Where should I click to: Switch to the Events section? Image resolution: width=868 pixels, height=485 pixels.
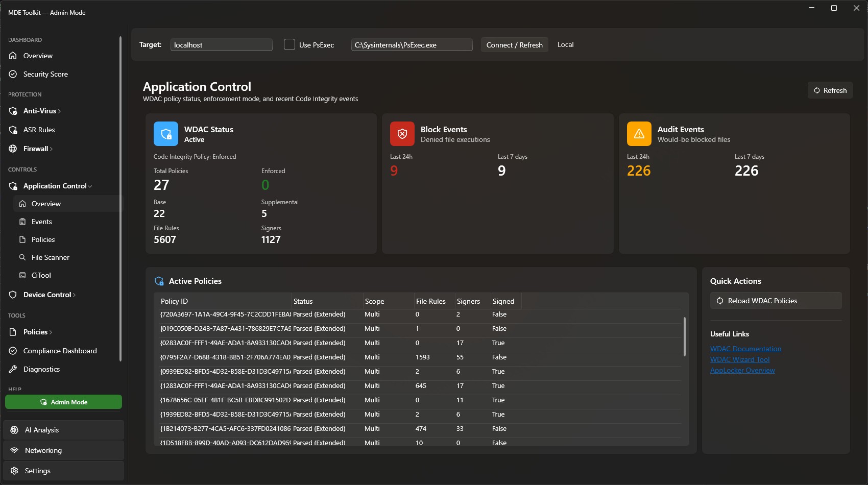[x=42, y=222]
